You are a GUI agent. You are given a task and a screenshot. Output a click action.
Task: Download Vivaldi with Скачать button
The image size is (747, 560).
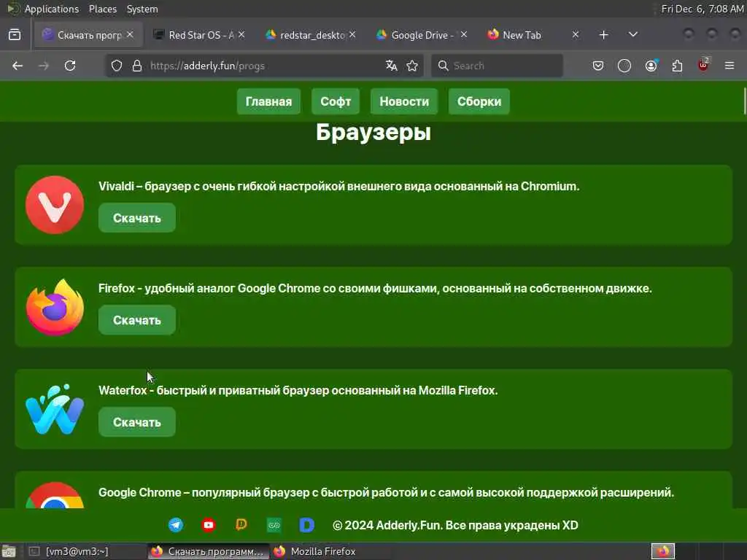point(137,218)
